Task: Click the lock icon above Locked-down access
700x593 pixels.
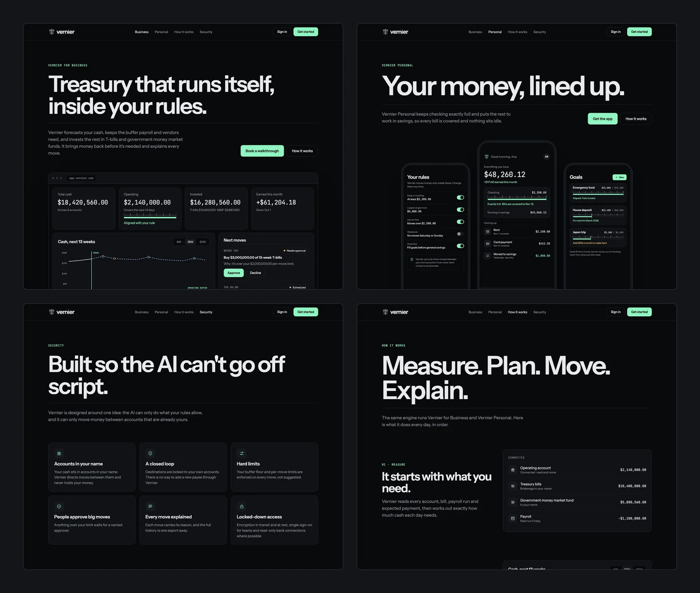Action: [241, 506]
